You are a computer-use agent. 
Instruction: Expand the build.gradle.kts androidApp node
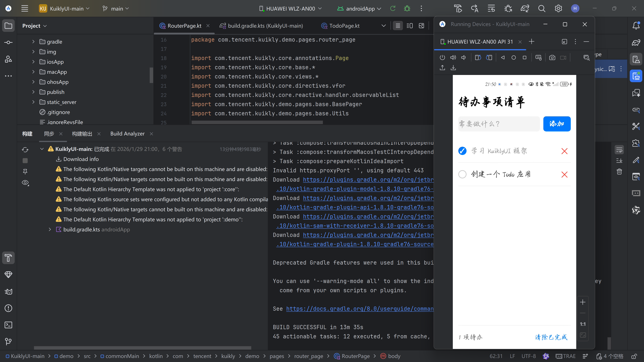point(50,230)
